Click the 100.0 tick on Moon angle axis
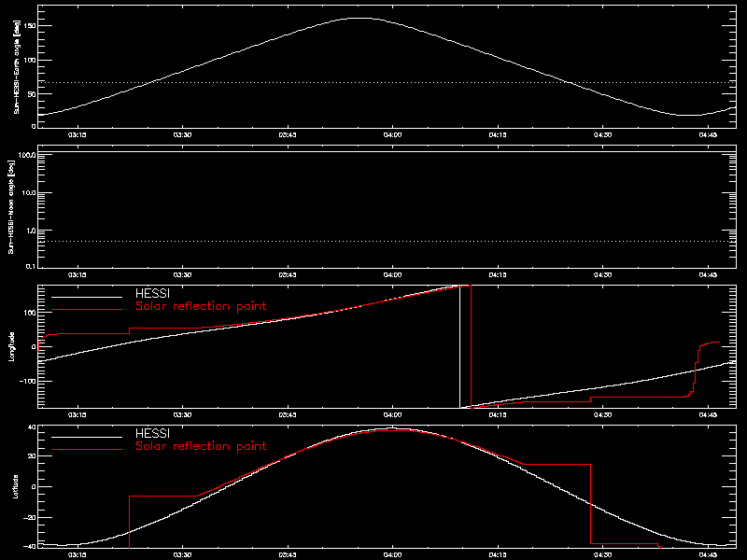 [x=27, y=155]
